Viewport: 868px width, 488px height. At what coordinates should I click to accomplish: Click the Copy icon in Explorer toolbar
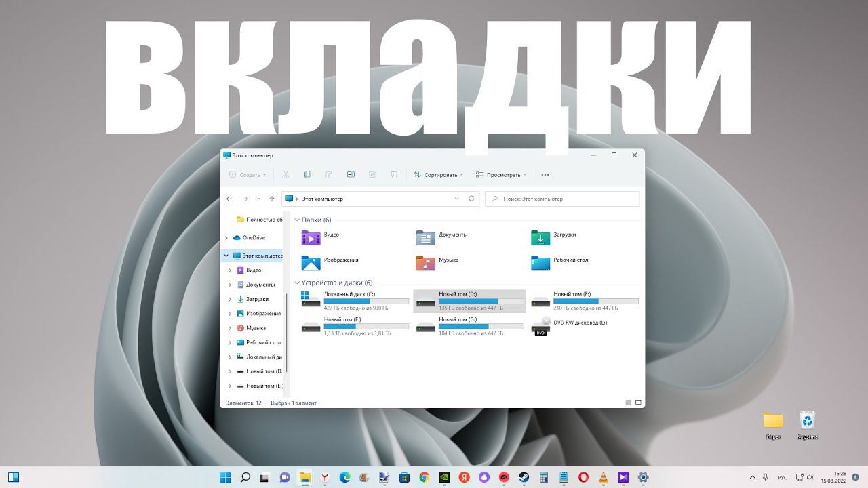pos(307,175)
